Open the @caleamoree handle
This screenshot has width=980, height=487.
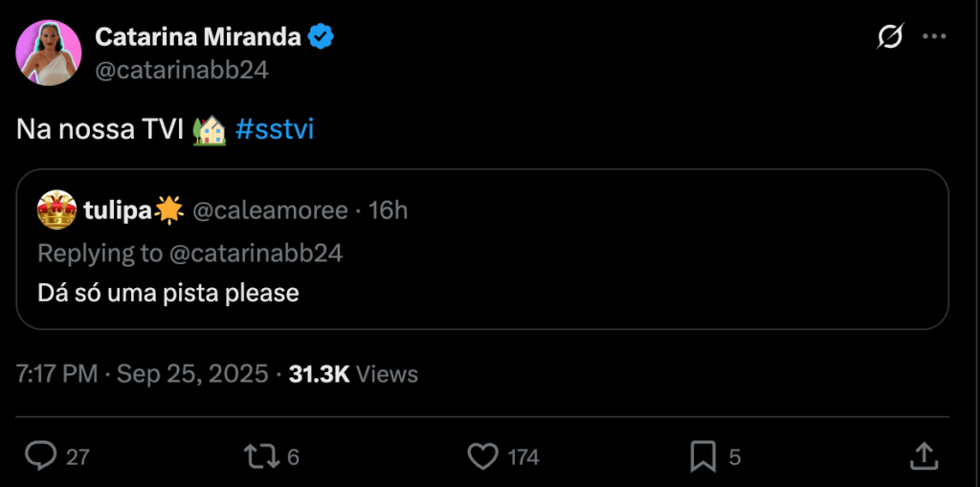pyautogui.click(x=271, y=210)
